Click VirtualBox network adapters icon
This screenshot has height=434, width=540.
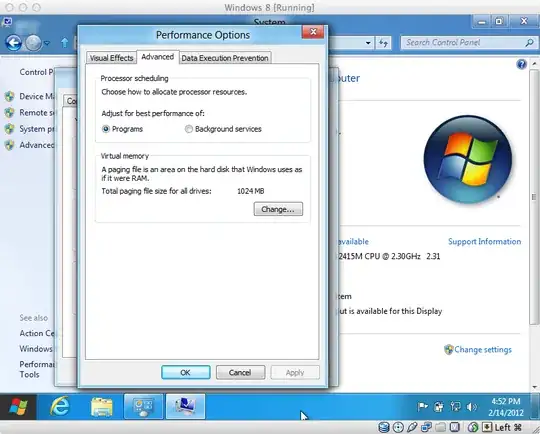coord(426,427)
